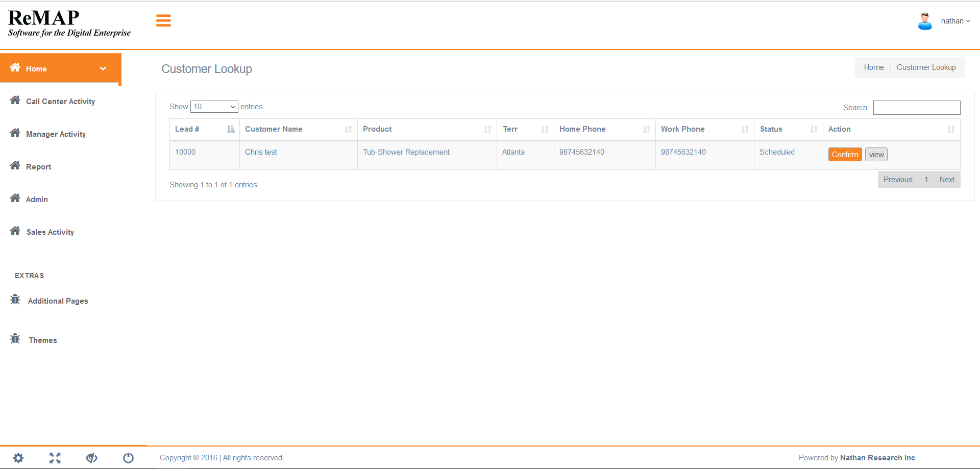
Task: Click the crossed-out eye icon in the bottom bar
Action: 92,458
